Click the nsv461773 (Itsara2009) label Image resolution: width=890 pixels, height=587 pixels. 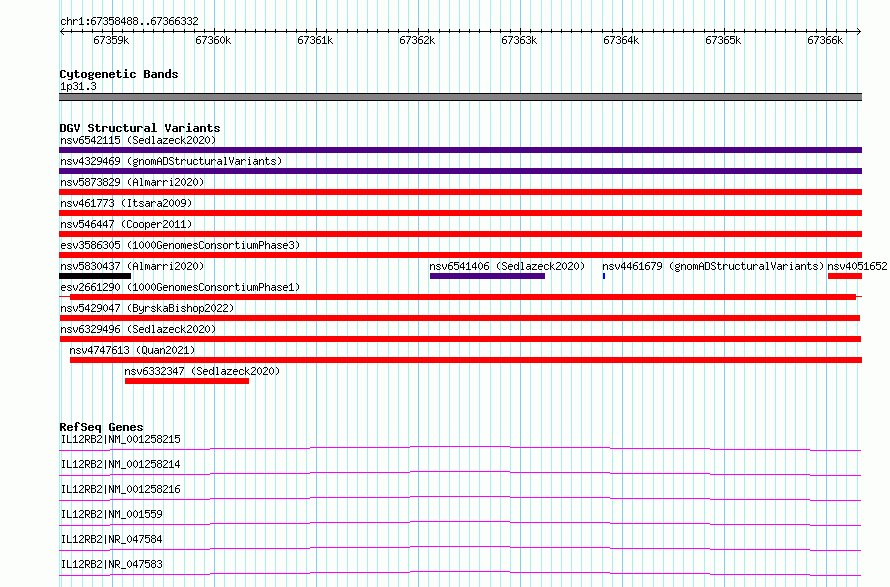pos(126,203)
